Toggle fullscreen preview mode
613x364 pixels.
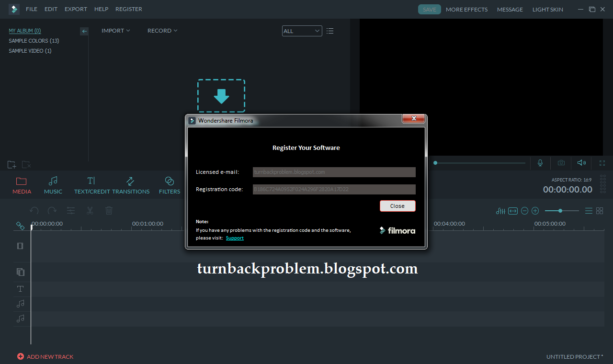pos(602,163)
